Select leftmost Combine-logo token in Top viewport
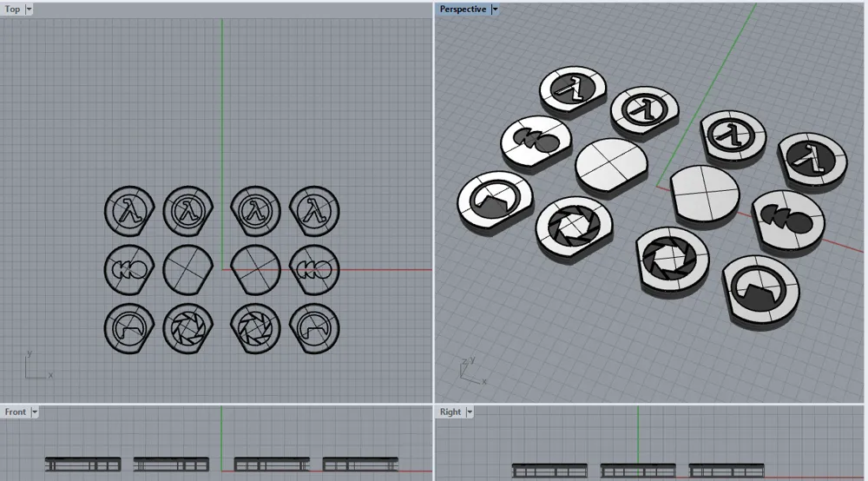Image resolution: width=868 pixels, height=481 pixels. point(129,270)
